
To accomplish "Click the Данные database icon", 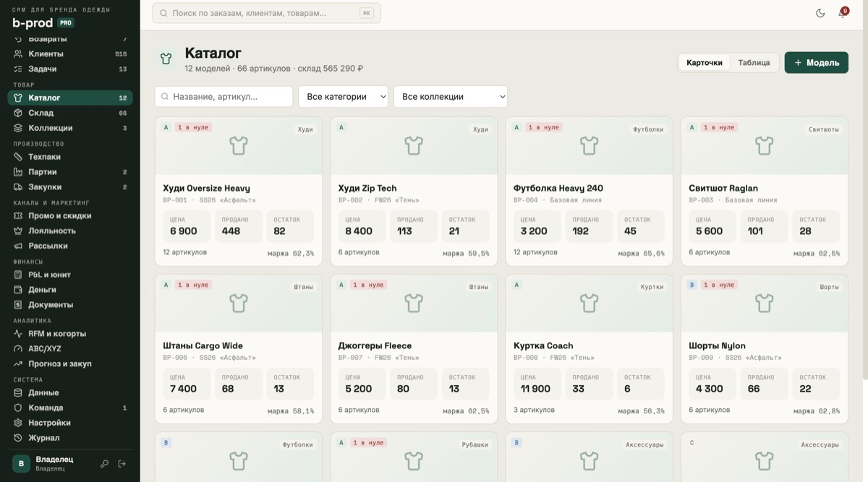I will pyautogui.click(x=18, y=392).
